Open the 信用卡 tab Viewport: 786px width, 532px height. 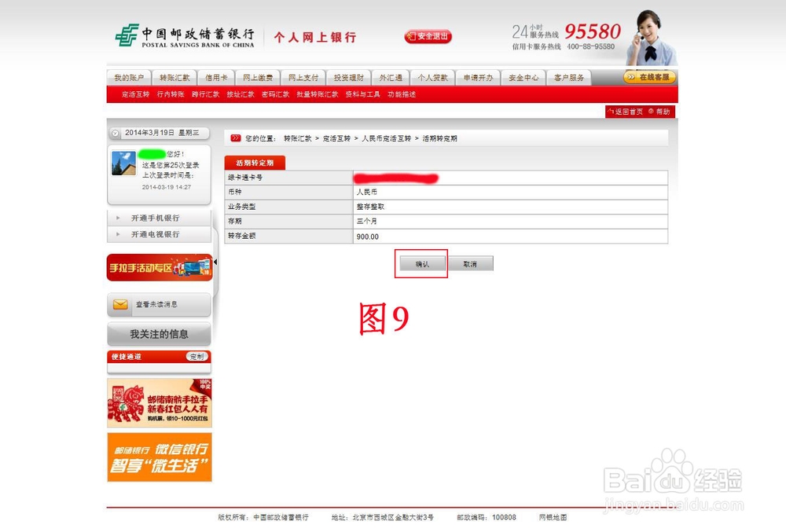218,77
